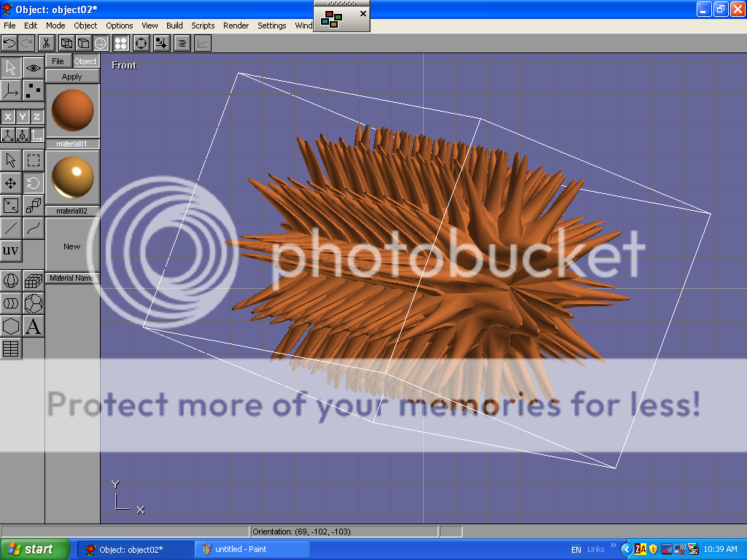Add an N-gon polygon shape
The width and height of the screenshot is (747, 560).
(x=10, y=326)
